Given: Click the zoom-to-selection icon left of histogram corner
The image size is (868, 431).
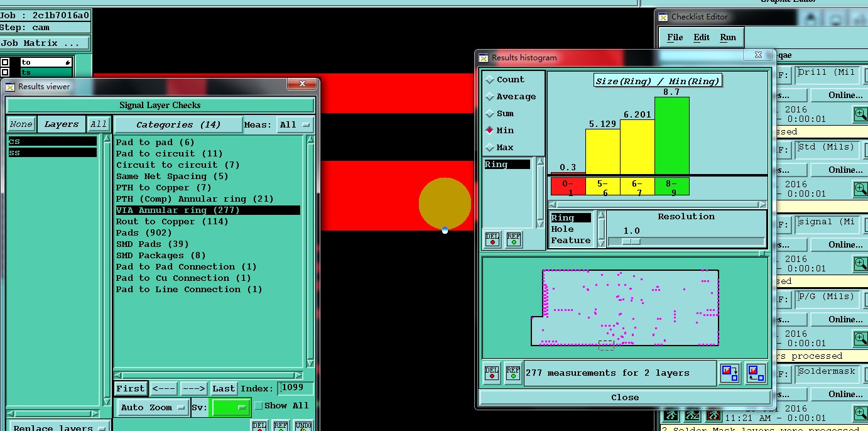Looking at the screenshot, I should [730, 373].
